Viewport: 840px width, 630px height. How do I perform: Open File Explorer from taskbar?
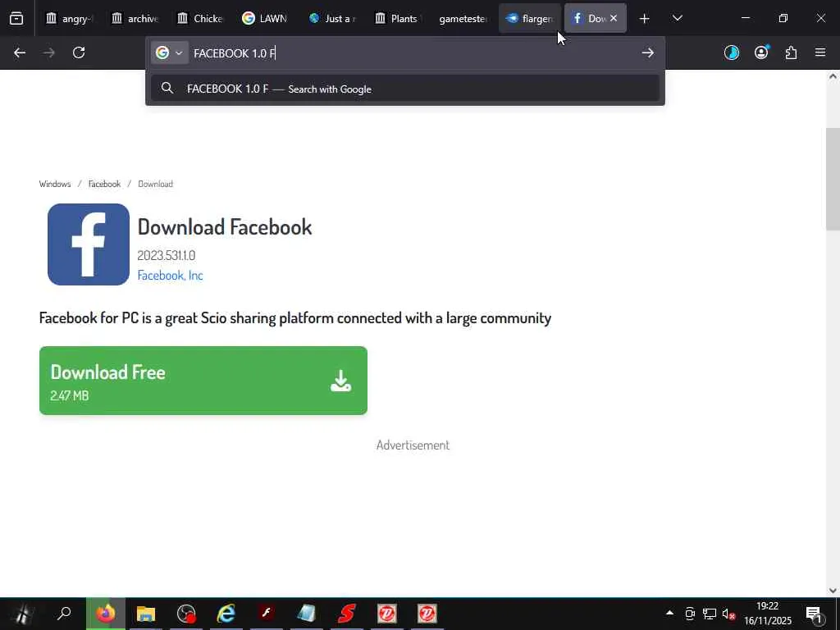click(x=146, y=614)
